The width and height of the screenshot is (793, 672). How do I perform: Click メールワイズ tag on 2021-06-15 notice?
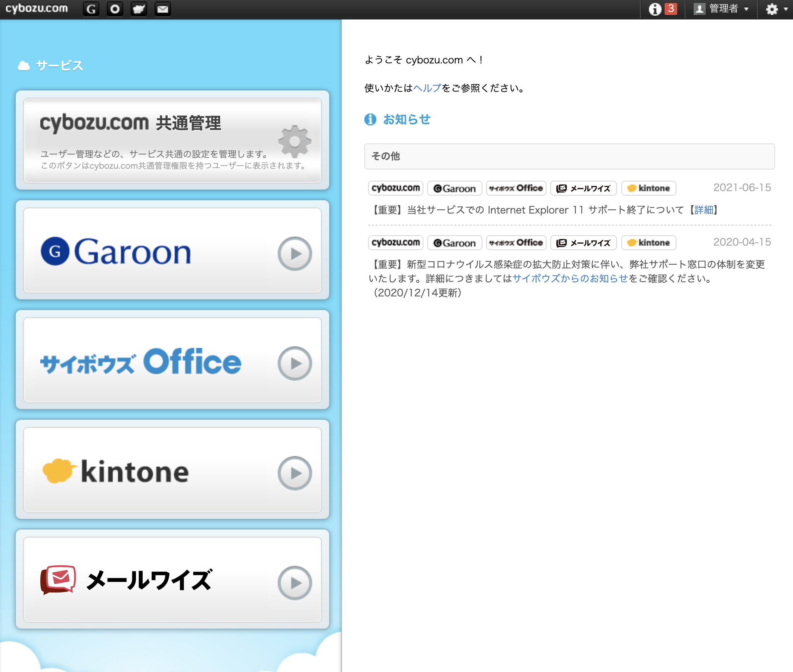coord(583,188)
